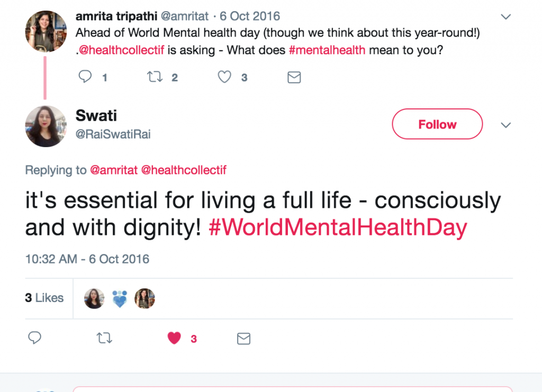The width and height of the screenshot is (542, 392).
Task: Open more options chevron beside Follow button
Action: click(506, 125)
